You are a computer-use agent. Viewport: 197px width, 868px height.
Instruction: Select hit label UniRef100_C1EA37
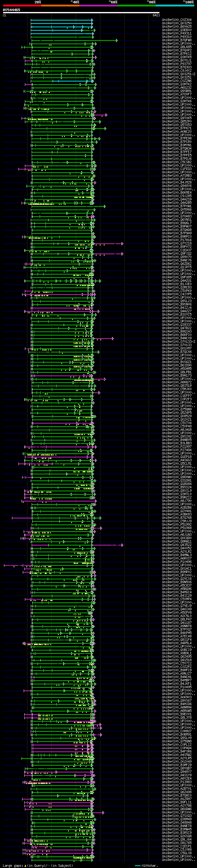click(177, 250)
